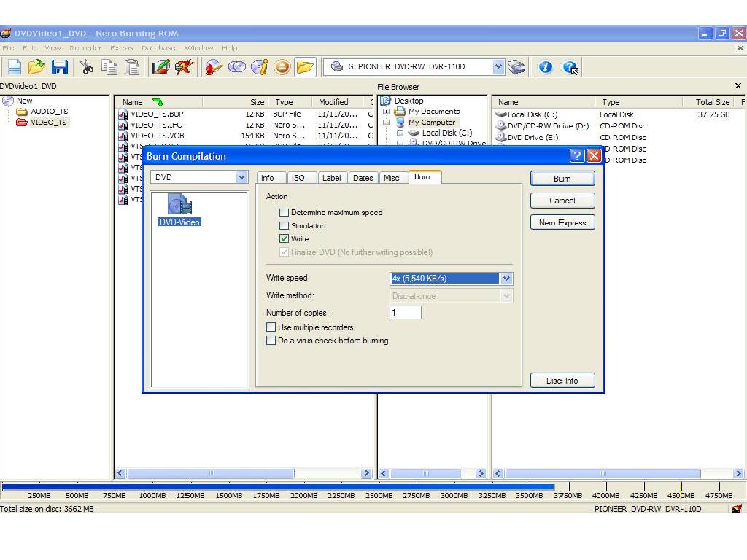Save the compilation with the floppy disk icon
747x560 pixels.
[60, 67]
